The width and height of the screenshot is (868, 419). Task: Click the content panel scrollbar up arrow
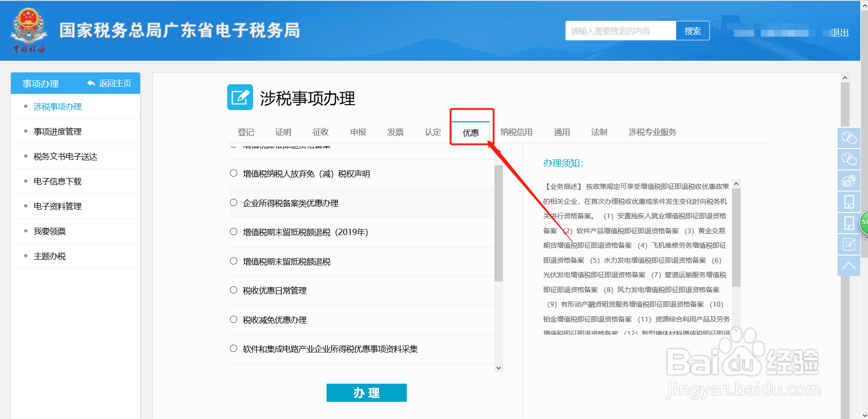click(x=845, y=77)
